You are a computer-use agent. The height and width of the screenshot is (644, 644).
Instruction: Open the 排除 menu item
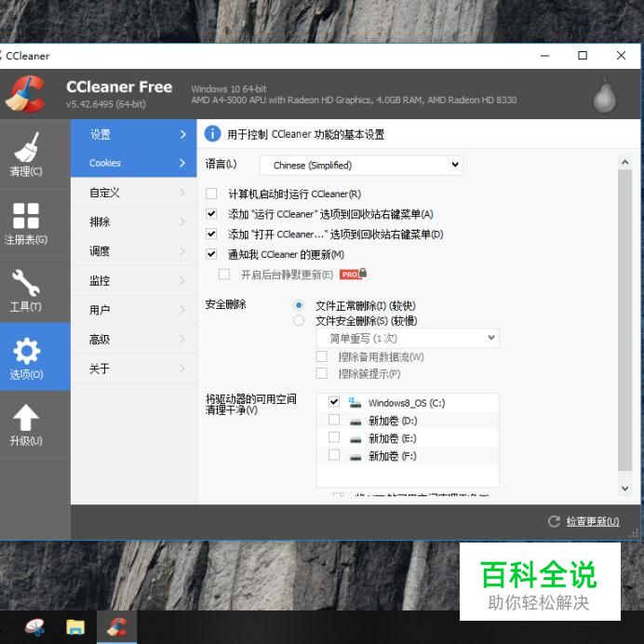[133, 221]
